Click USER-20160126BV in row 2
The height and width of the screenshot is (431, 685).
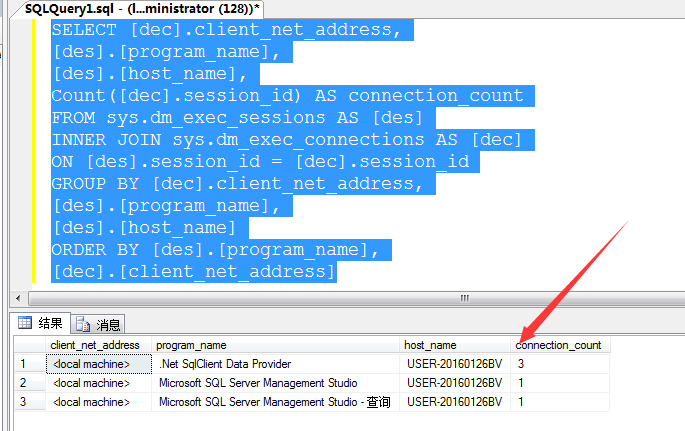pyautogui.click(x=455, y=383)
